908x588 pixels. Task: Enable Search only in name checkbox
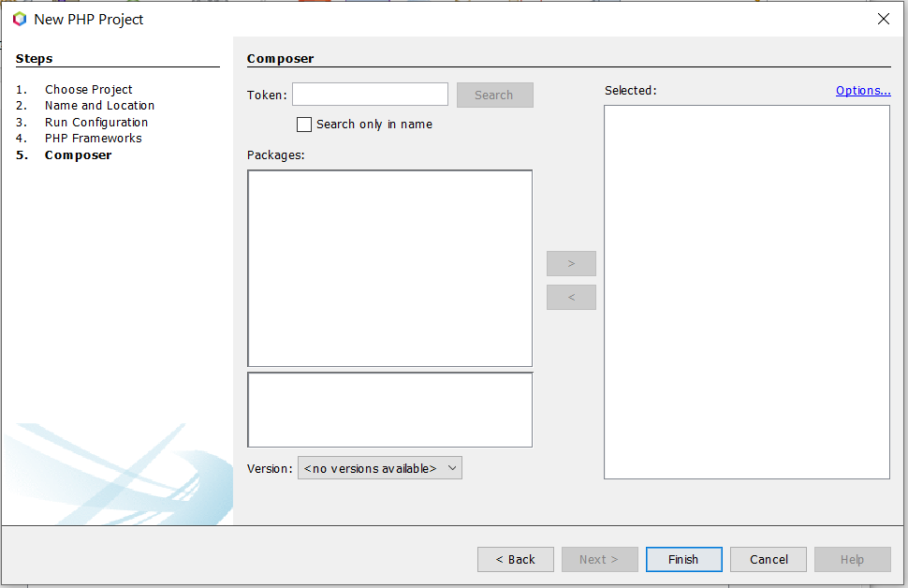click(304, 125)
